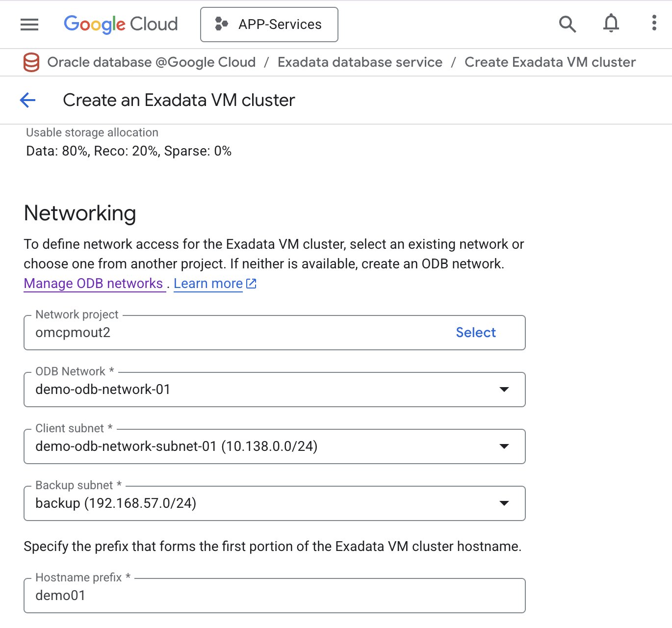672x628 pixels.
Task: Click the Hostname prefix input showing demo01
Action: tap(196, 596)
